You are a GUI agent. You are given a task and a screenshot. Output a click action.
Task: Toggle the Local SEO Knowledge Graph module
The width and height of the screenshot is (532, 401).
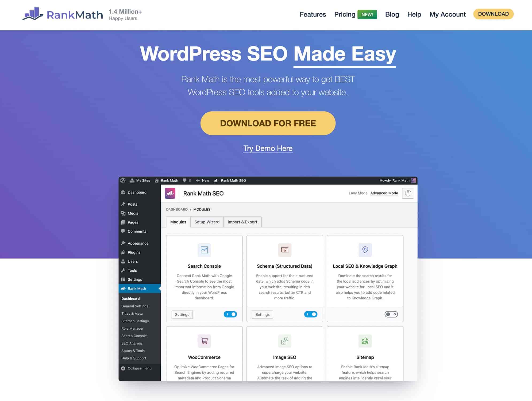coord(391,314)
